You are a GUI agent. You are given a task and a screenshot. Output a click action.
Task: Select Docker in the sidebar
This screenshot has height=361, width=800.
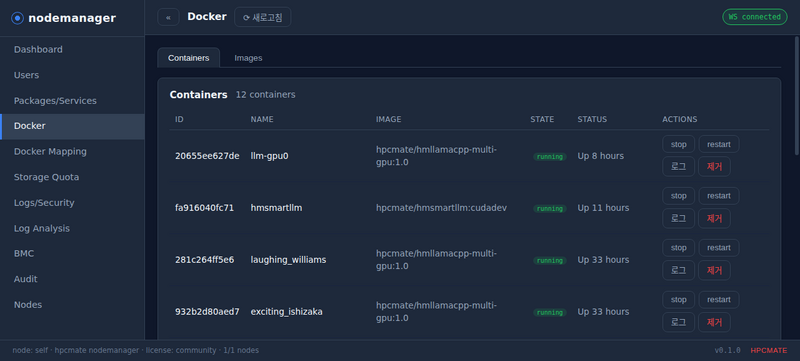point(72,126)
